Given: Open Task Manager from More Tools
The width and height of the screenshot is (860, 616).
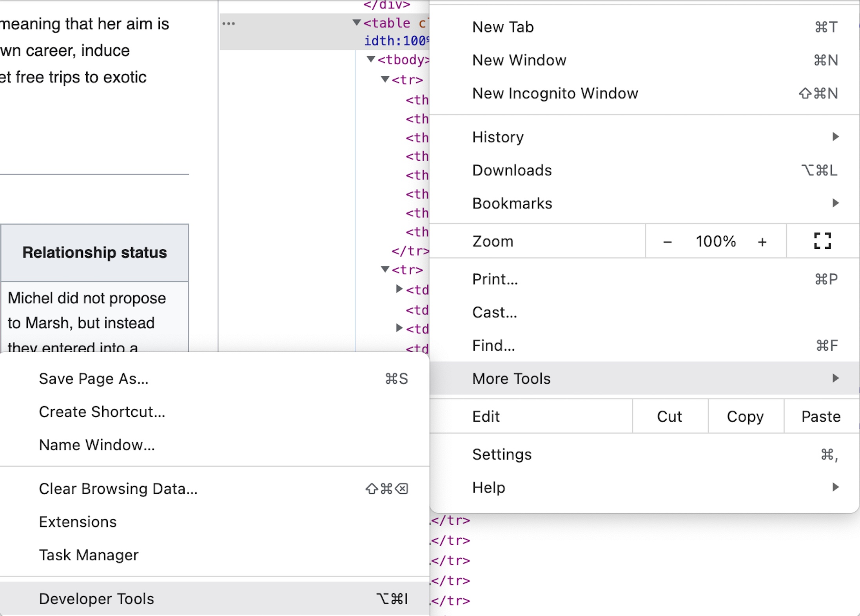Looking at the screenshot, I should point(89,555).
